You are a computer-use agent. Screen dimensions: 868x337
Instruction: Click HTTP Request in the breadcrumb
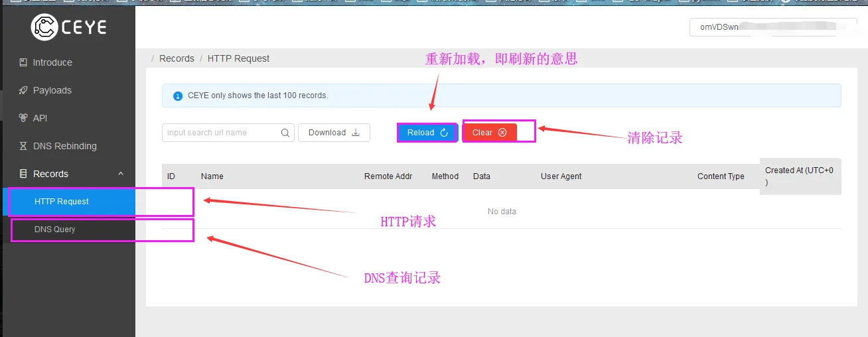pos(238,58)
